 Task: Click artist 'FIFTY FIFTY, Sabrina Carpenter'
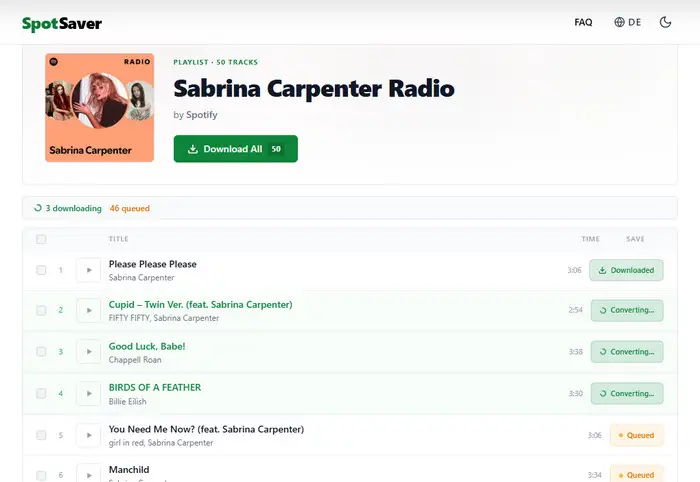[164, 318]
